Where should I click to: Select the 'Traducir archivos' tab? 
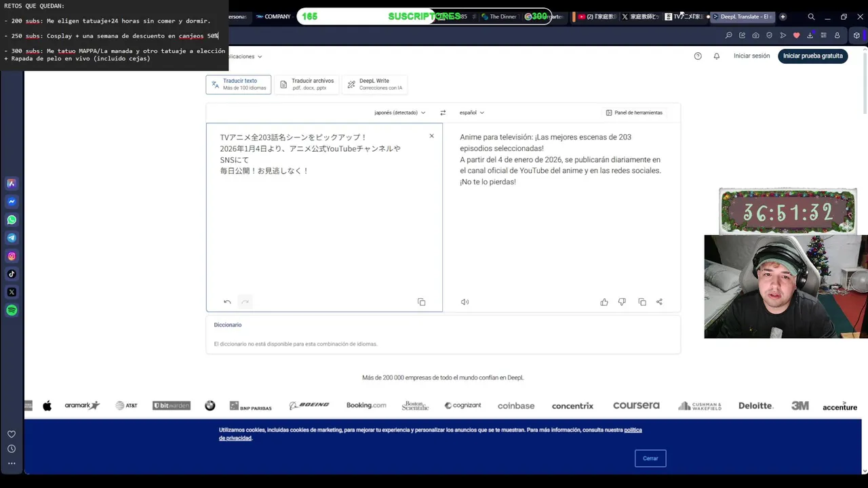point(307,84)
